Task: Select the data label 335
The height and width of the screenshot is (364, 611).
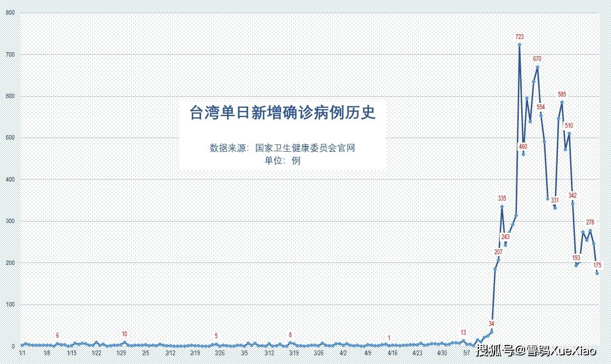Action: pos(502,198)
